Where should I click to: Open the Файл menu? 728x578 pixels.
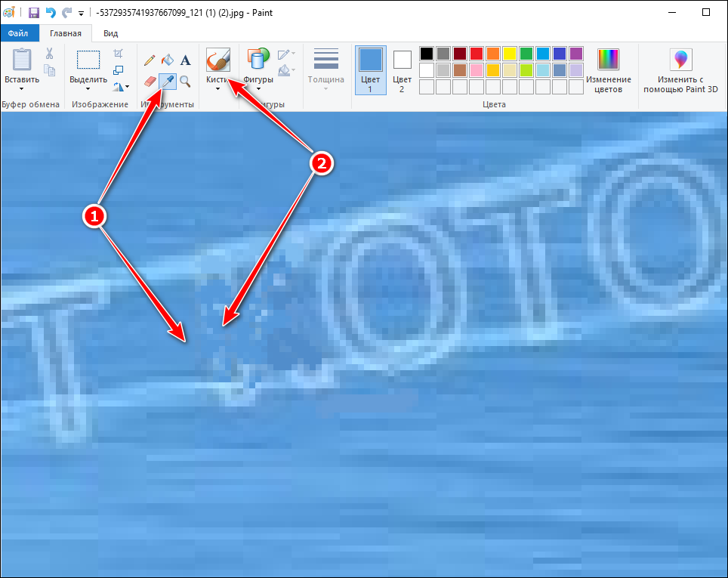[x=19, y=33]
